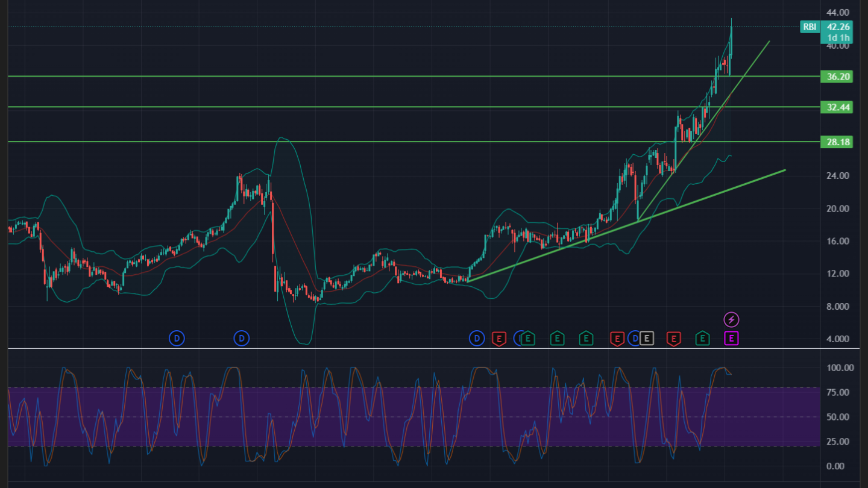868x488 pixels.
Task: Select the 36.20 price level label
Action: tap(838, 77)
